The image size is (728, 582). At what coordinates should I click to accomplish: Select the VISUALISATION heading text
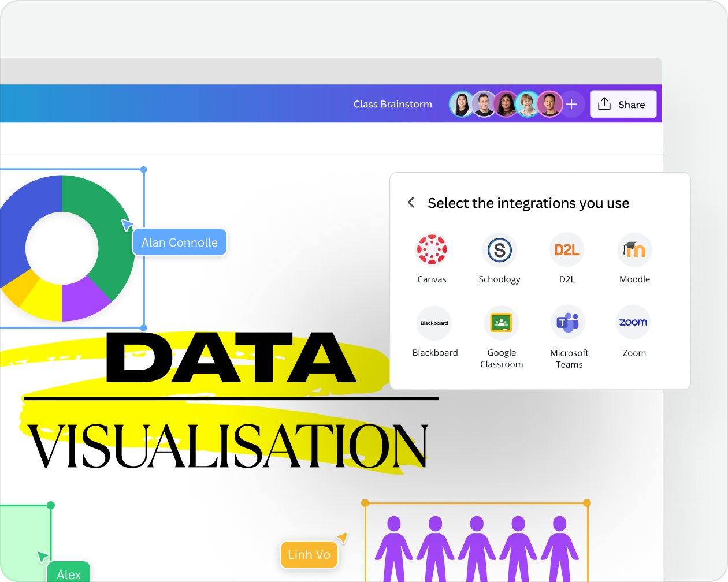tap(228, 446)
